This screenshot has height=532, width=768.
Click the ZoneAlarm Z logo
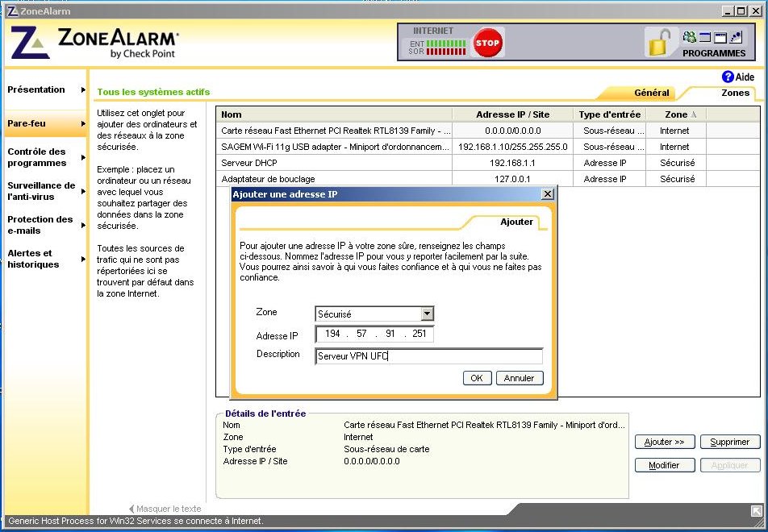[x=30, y=44]
